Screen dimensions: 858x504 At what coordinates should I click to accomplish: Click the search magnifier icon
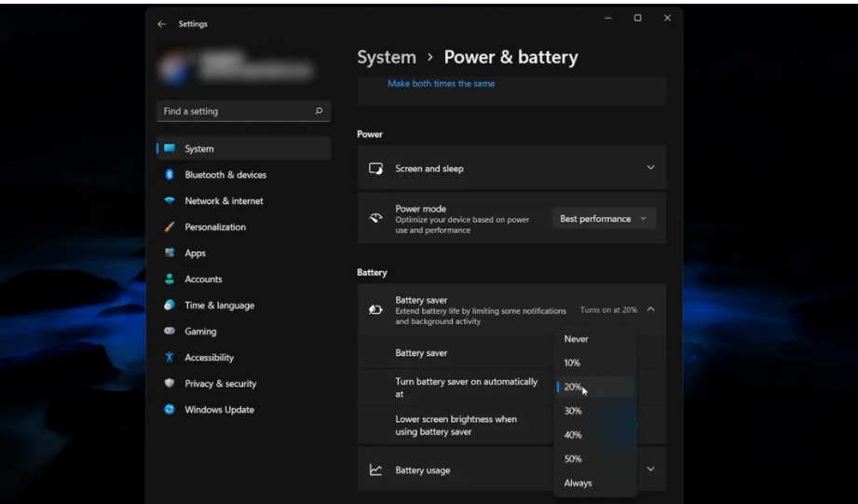319,111
